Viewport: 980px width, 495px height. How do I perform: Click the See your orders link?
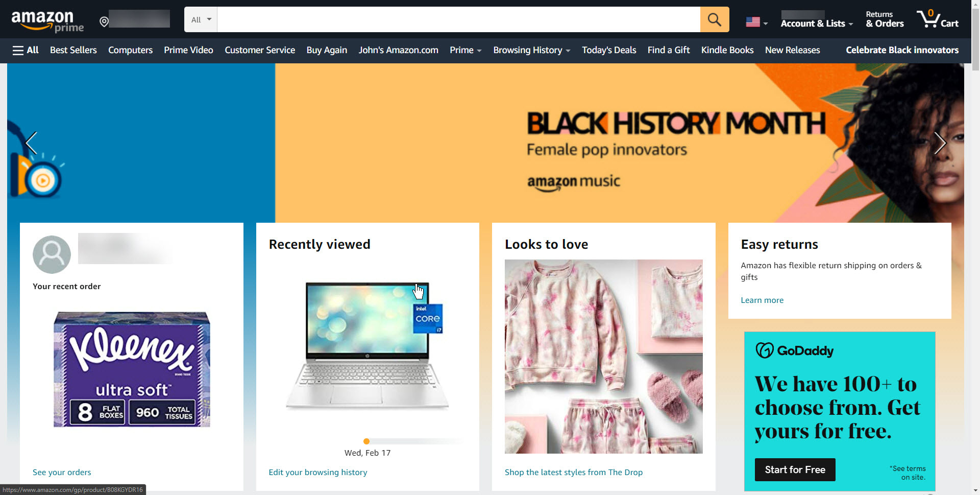coord(62,473)
